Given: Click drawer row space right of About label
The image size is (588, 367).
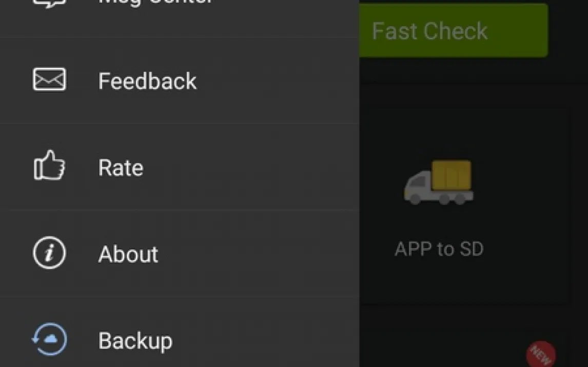Looking at the screenshot, I should 257,254.
